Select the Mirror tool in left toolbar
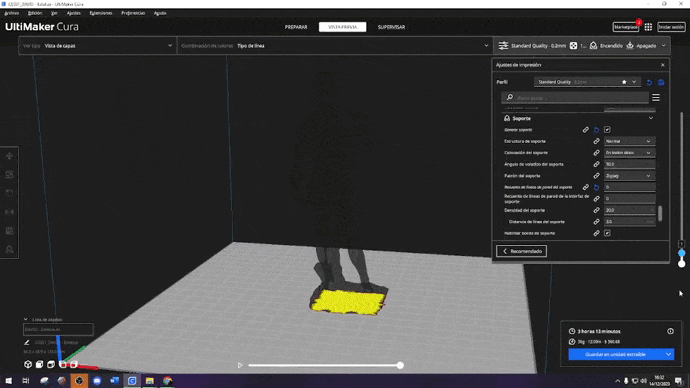 tap(9, 212)
